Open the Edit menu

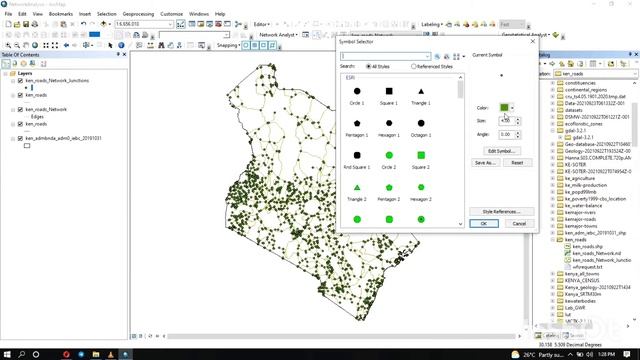coord(22,14)
